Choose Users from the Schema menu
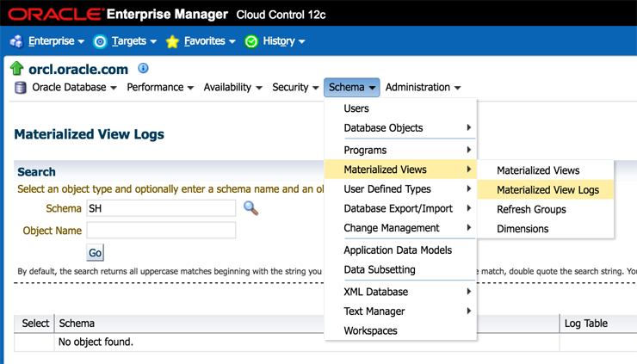This screenshot has width=637, height=364. tap(356, 108)
